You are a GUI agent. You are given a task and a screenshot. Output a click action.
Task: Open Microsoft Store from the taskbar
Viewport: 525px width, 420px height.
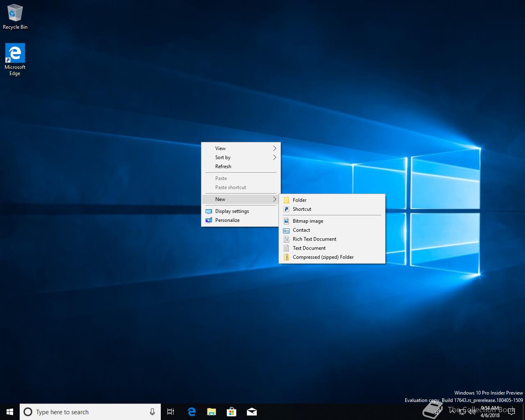(x=231, y=412)
